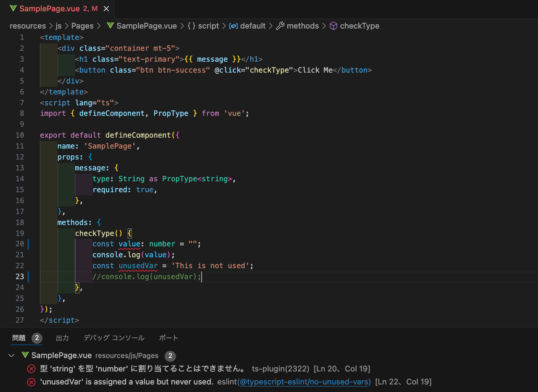This screenshot has height=392, width=538.
Task: Click the closing </script> tag on line 27
Action: (x=60, y=320)
